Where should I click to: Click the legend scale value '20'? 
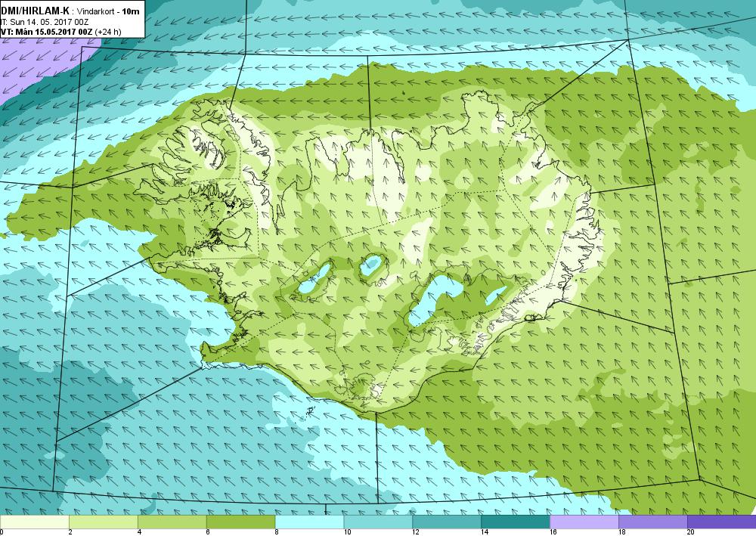[690, 532]
